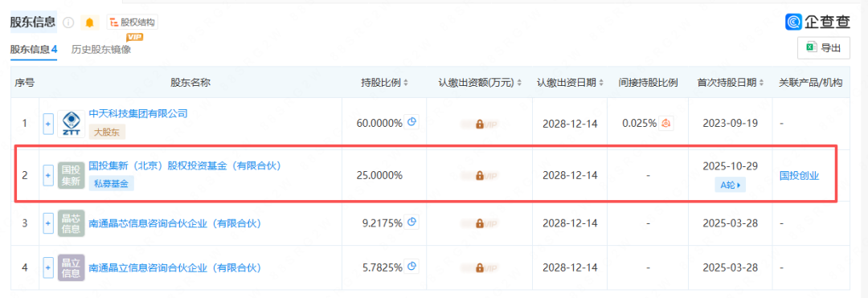Click the VIP lock icon in 南通晶立 row
This screenshot has height=298, width=868.
click(480, 267)
